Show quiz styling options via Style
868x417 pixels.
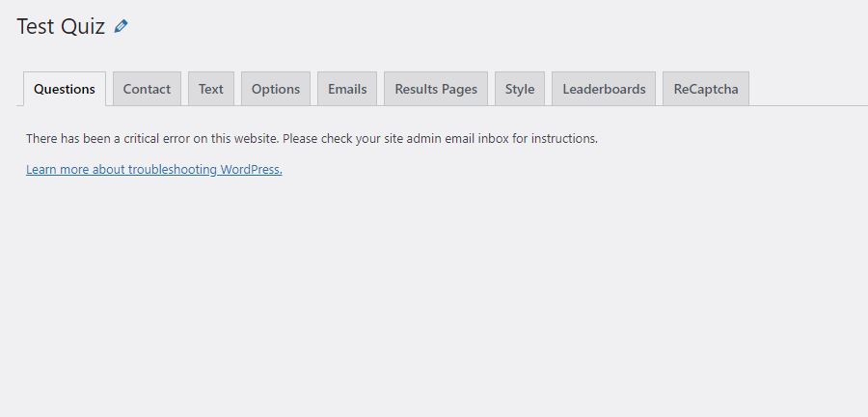[x=520, y=89]
